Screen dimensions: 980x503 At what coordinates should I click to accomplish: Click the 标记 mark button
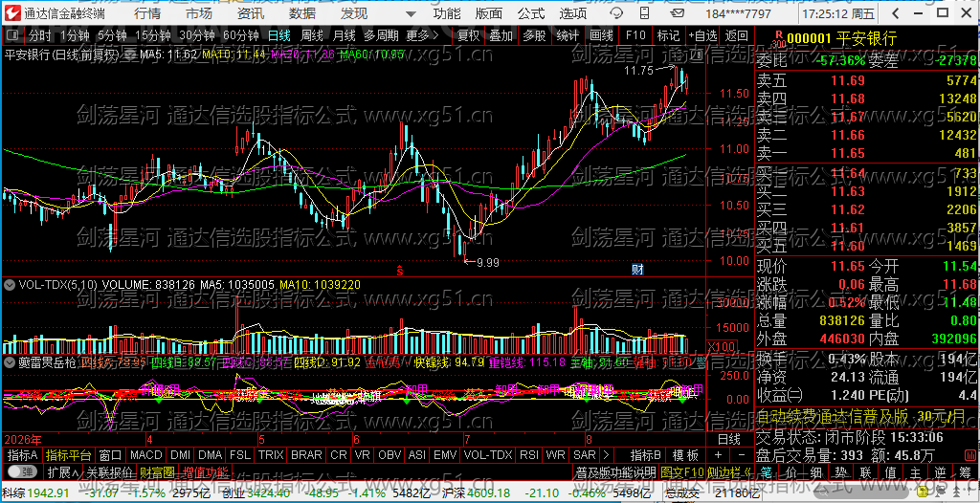coord(669,35)
